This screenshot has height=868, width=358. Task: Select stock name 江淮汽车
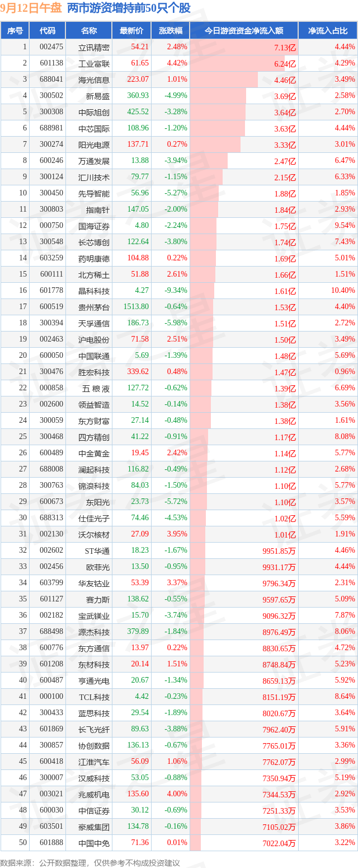click(x=94, y=762)
